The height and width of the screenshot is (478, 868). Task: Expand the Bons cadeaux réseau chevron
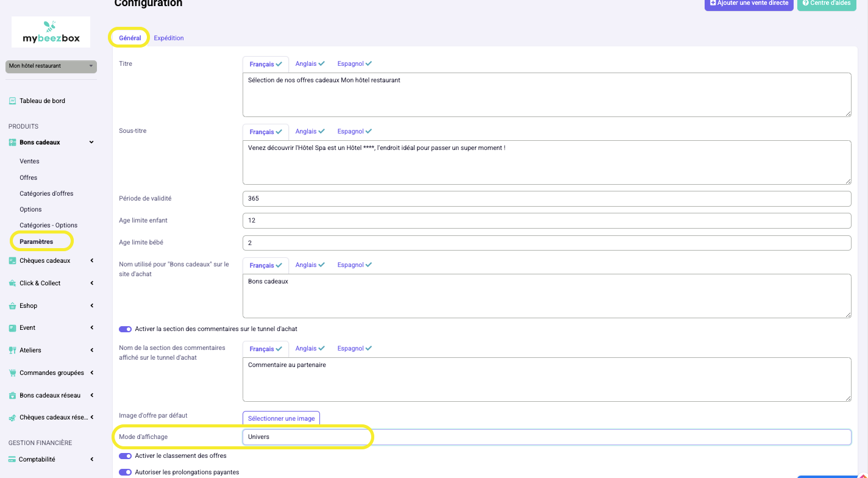tap(91, 395)
